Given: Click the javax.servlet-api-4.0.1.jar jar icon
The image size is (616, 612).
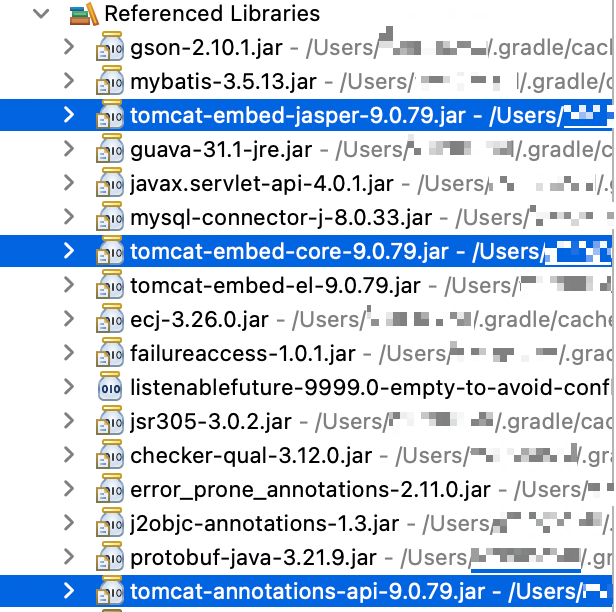Looking at the screenshot, I should click(x=110, y=182).
